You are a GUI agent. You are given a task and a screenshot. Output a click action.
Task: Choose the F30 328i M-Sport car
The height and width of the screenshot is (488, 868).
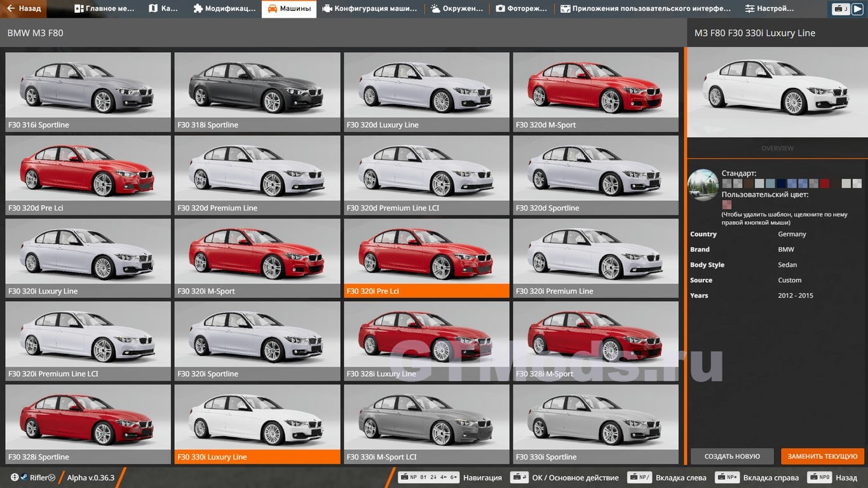coord(596,341)
